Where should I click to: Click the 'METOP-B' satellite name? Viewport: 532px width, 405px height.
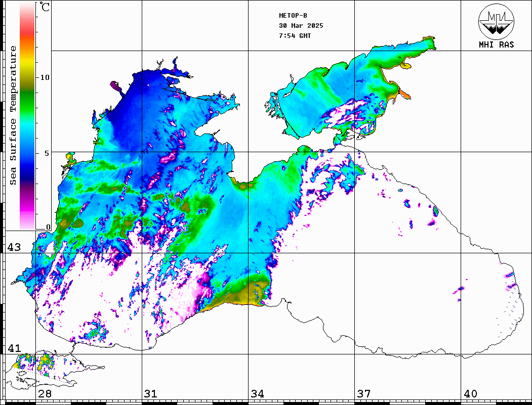pyautogui.click(x=293, y=16)
